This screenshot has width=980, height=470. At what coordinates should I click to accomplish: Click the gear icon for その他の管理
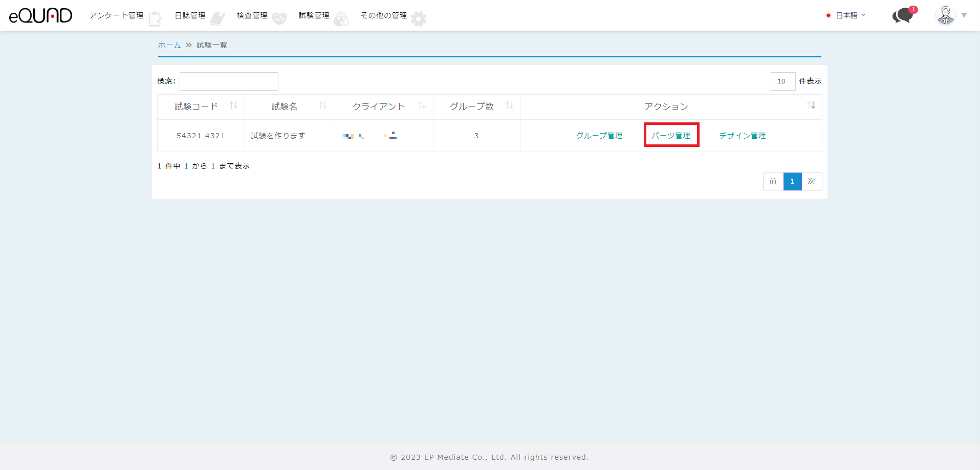tap(419, 19)
